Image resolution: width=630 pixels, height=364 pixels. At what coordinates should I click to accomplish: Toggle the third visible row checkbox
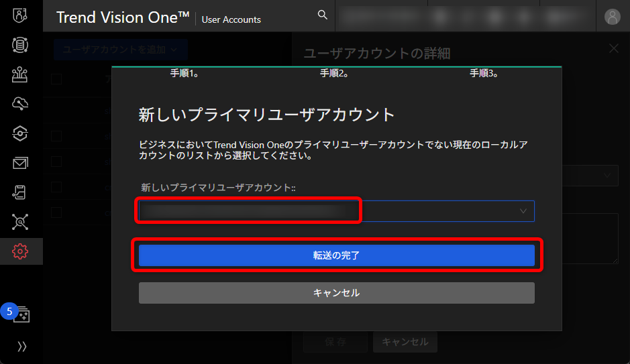tap(56, 162)
